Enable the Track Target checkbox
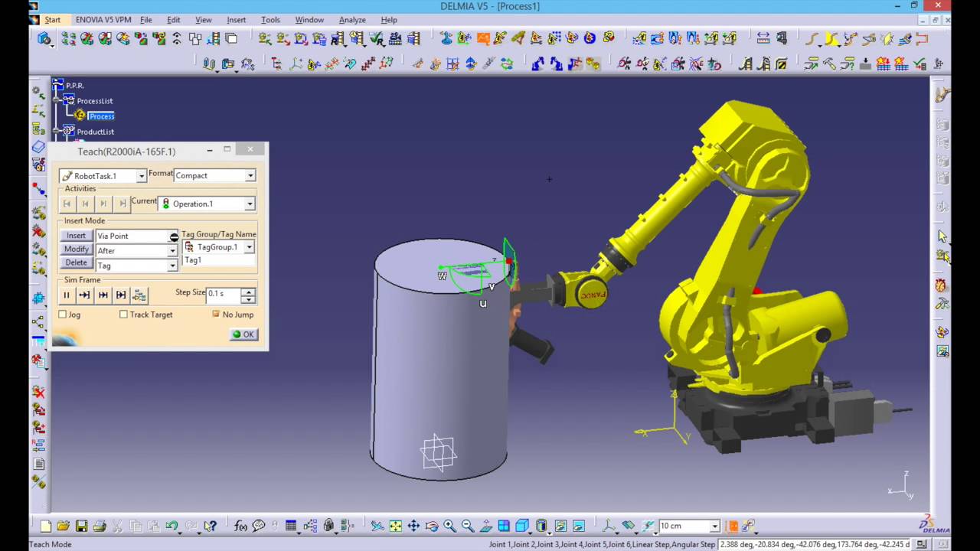Screen dimensions: 980x551 coord(123,315)
